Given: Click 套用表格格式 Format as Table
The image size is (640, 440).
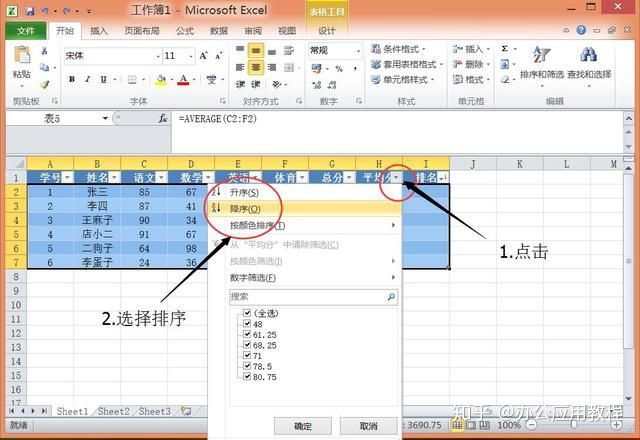Looking at the screenshot, I should coord(407,64).
